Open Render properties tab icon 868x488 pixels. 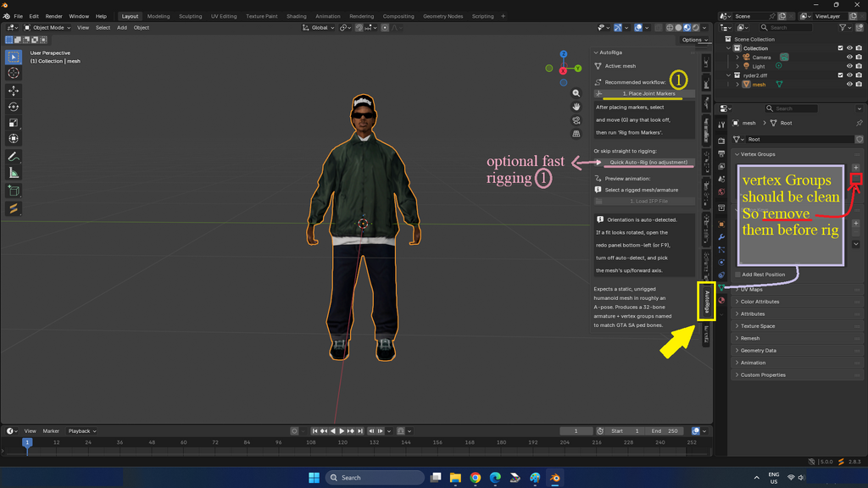point(721,141)
